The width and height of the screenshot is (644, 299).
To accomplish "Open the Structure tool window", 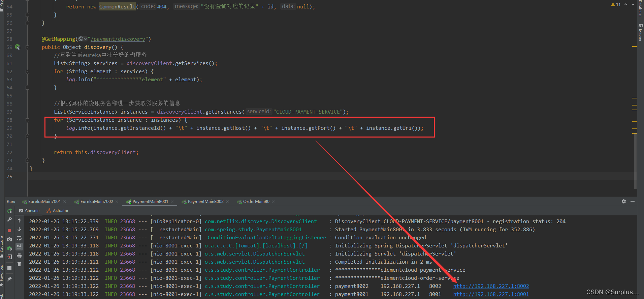I will [x=2, y=247].
